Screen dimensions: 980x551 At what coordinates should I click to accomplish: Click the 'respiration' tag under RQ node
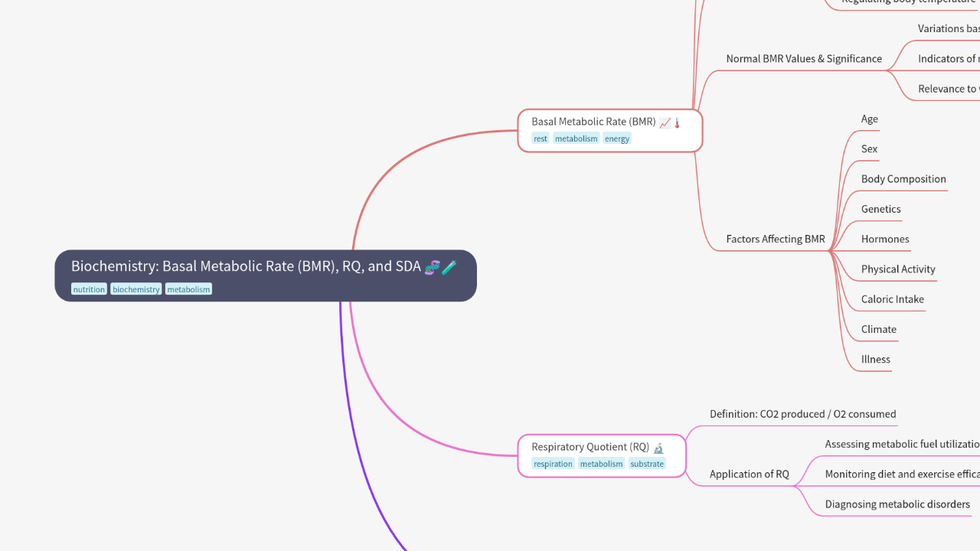tap(553, 464)
